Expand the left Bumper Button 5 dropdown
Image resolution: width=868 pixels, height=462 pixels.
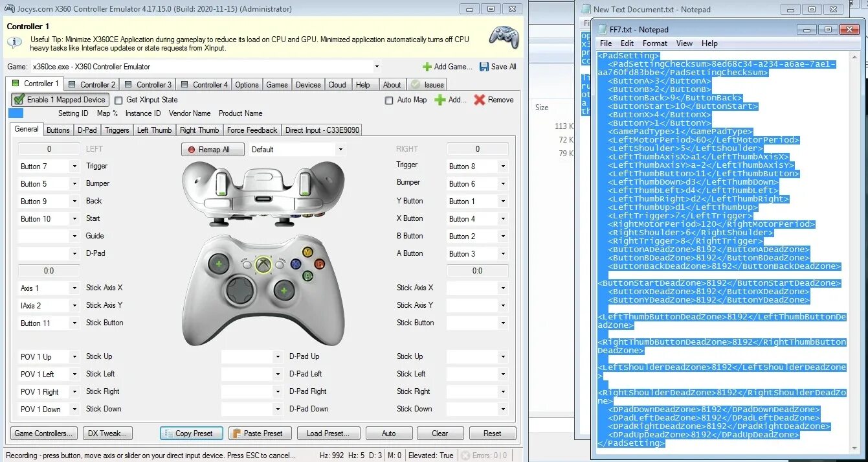coord(74,184)
